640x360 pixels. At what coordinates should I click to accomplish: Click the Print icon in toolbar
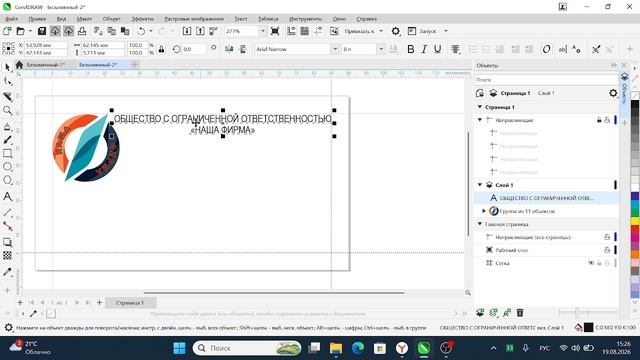pos(82,31)
